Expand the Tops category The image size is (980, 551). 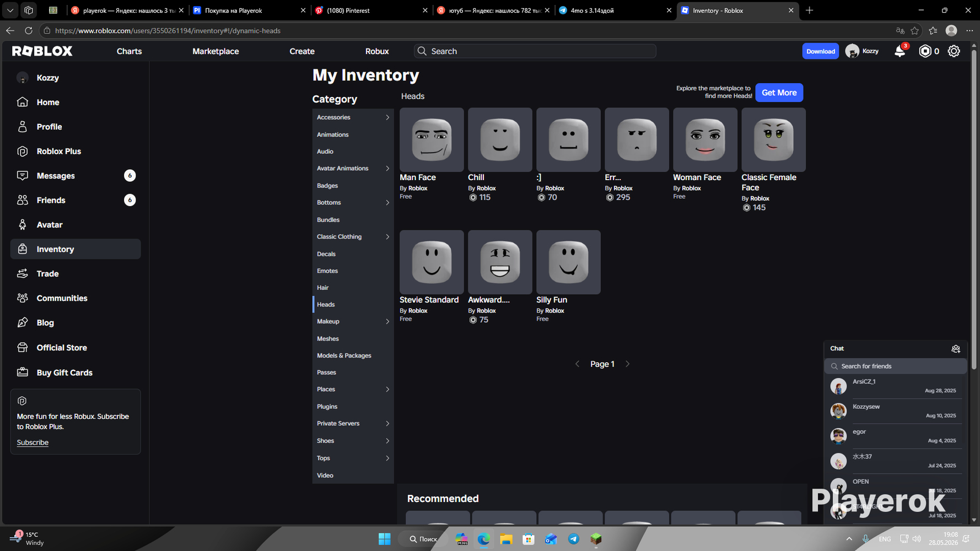click(x=387, y=458)
